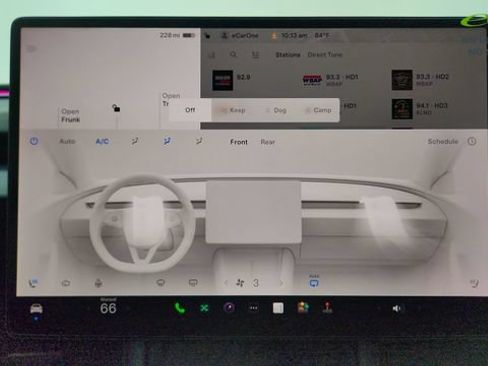Viewport: 488px width, 366px height.
Task: Tap Open Frunk
Action: click(70, 115)
